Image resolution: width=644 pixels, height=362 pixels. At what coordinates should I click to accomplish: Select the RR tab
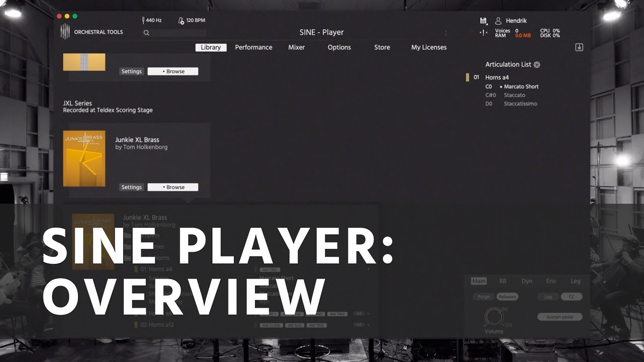pyautogui.click(x=503, y=281)
